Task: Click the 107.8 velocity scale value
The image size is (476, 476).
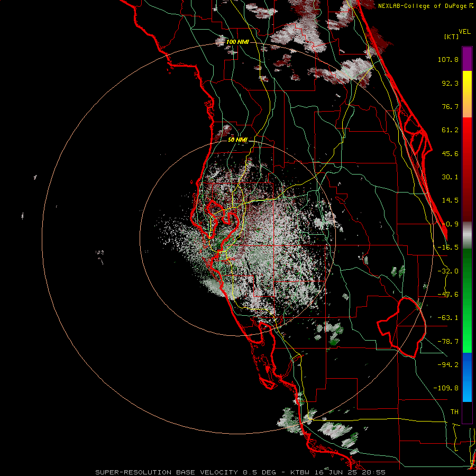Action: (448, 59)
